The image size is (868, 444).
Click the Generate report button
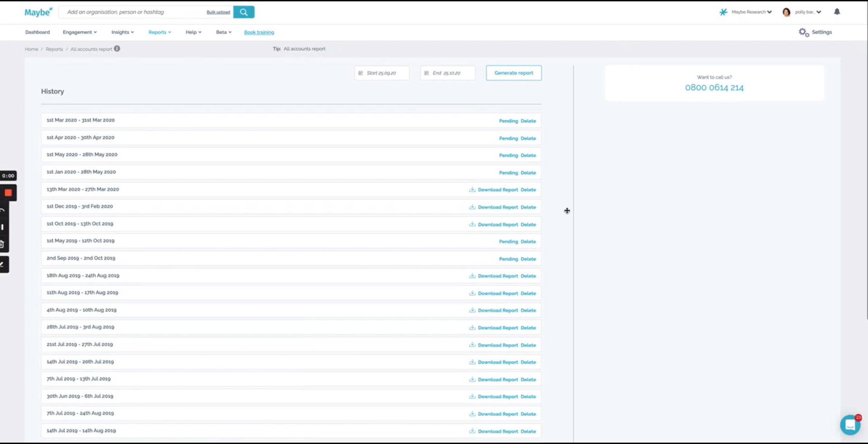[x=514, y=73]
